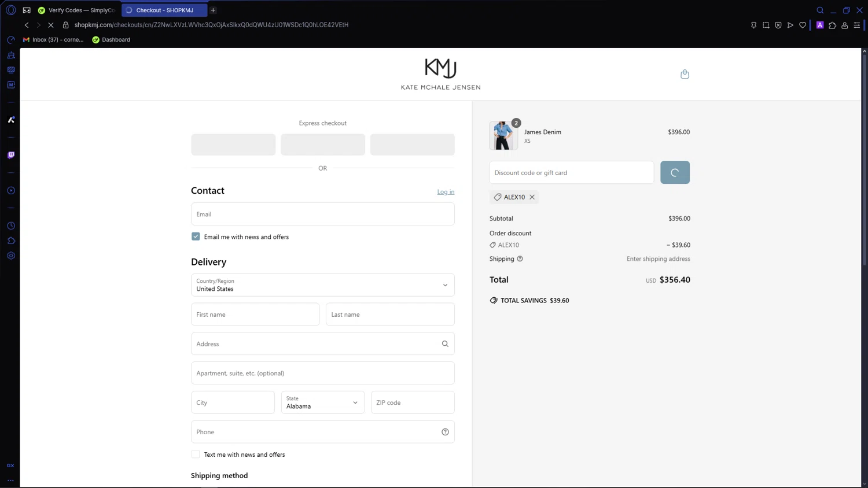Check Text me with news and offers
Screen dimensions: 868x488
coord(196,454)
